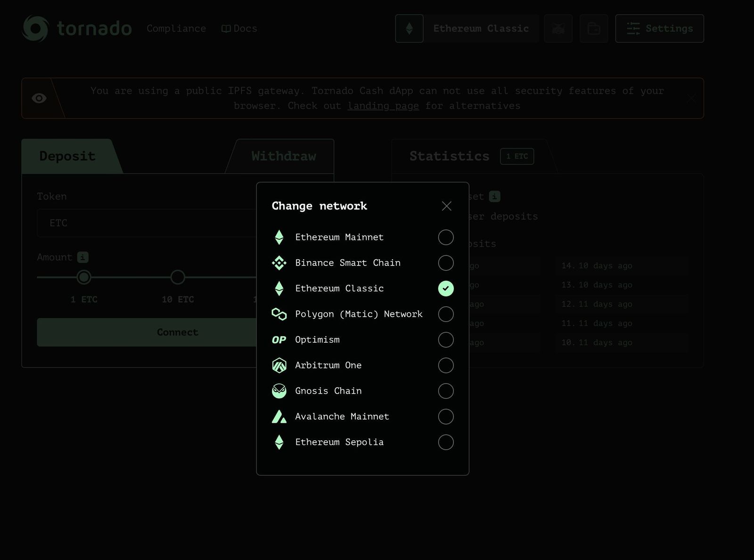This screenshot has height=560, width=754.
Task: Click the 1 ETC badge in Statistics
Action: 517,156
